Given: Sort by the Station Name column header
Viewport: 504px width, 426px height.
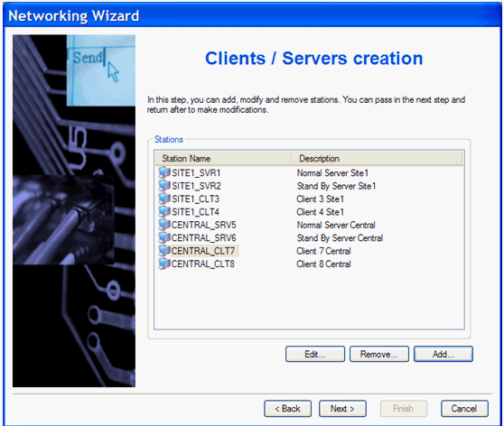Looking at the screenshot, I should (x=223, y=158).
